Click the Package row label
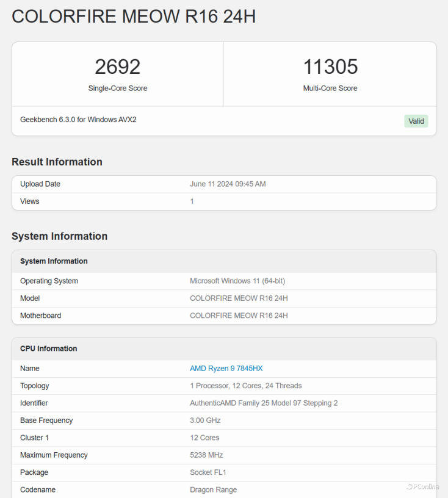This screenshot has width=448, height=498. [34, 472]
